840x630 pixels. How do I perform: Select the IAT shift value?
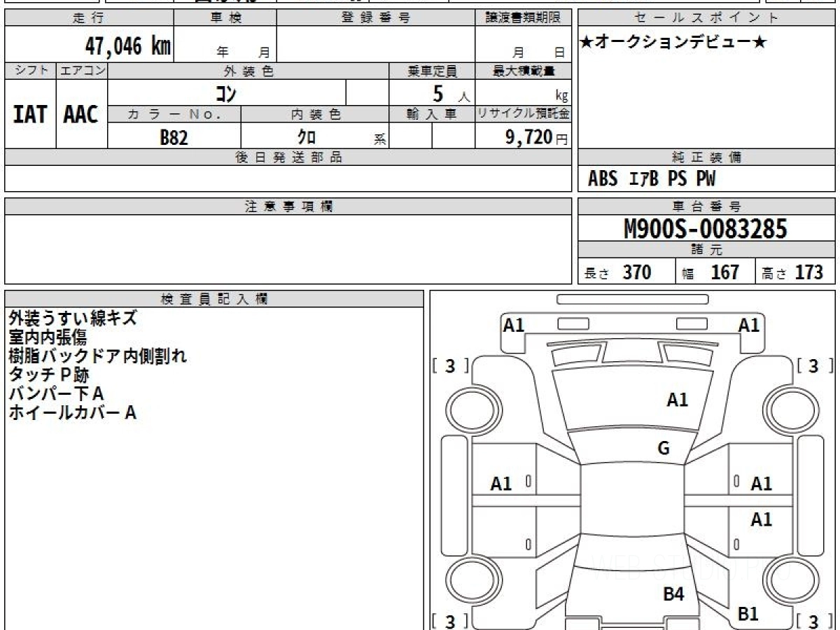(x=30, y=114)
